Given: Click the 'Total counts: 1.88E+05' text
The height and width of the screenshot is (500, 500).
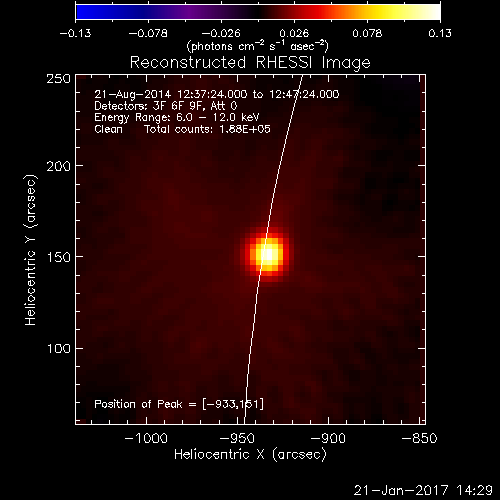Looking at the screenshot, I should (207, 129).
